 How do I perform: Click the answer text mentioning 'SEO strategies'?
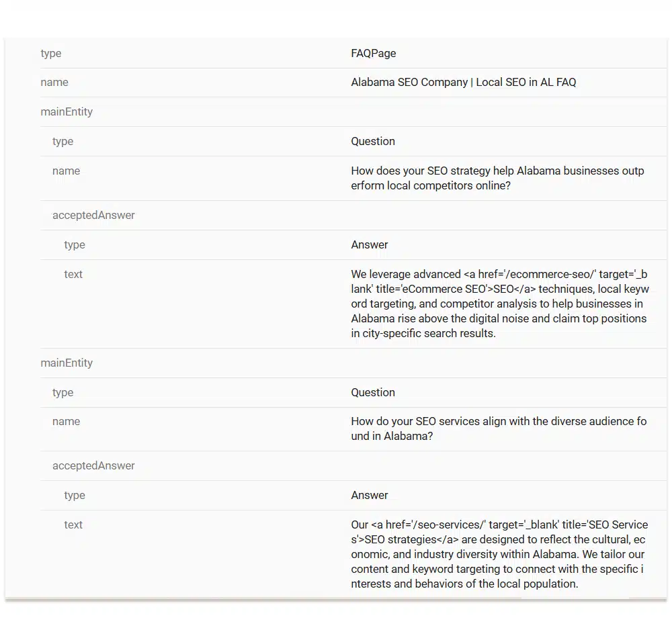(x=499, y=554)
